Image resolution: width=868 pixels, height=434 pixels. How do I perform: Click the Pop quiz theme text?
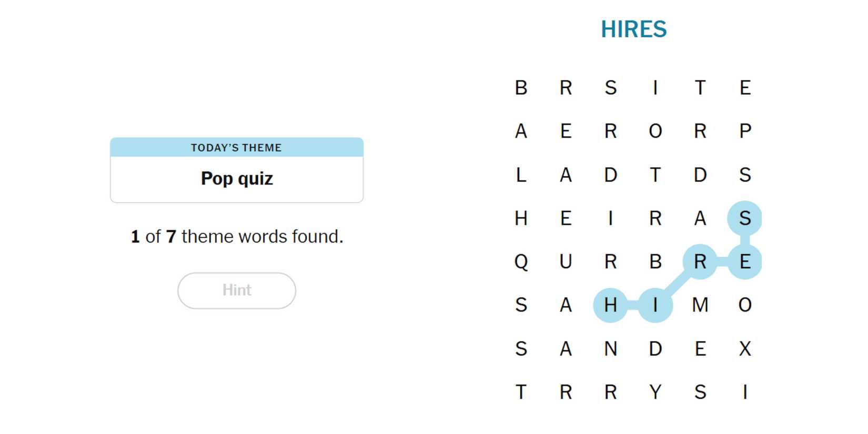coord(237,179)
